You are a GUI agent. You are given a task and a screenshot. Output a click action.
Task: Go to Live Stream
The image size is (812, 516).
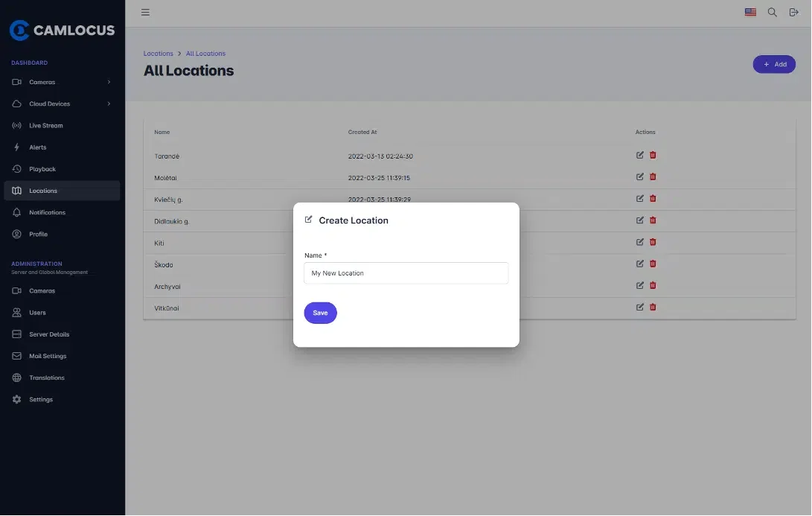(x=62, y=125)
